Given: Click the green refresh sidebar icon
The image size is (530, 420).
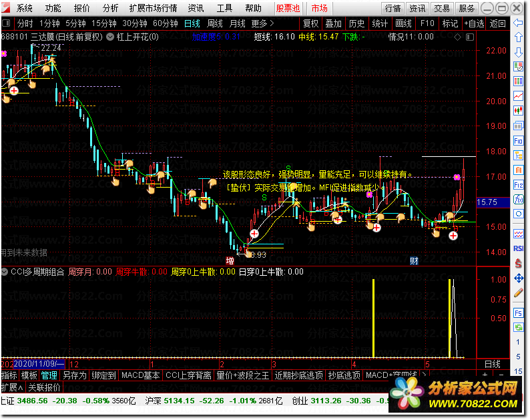Looking at the screenshot, I should [x=518, y=327].
